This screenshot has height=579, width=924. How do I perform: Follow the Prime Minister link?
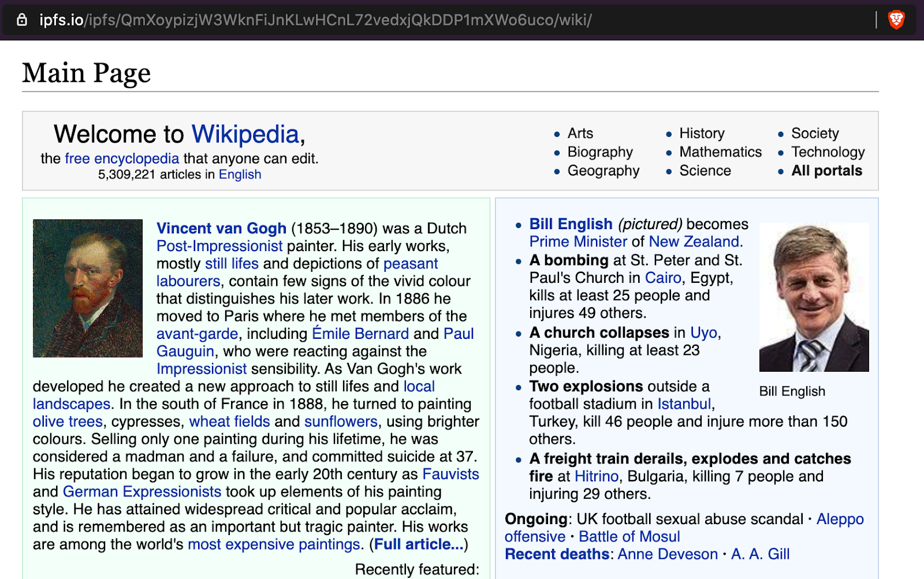[578, 241]
